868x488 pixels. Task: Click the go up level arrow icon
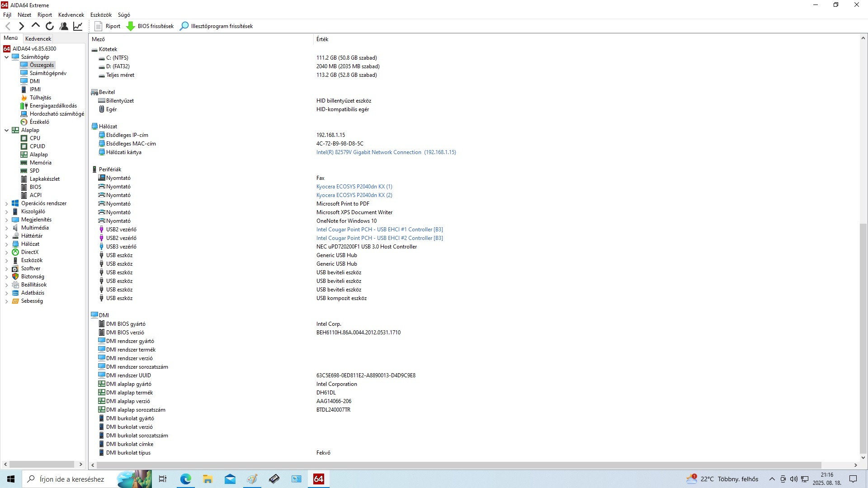pos(36,26)
